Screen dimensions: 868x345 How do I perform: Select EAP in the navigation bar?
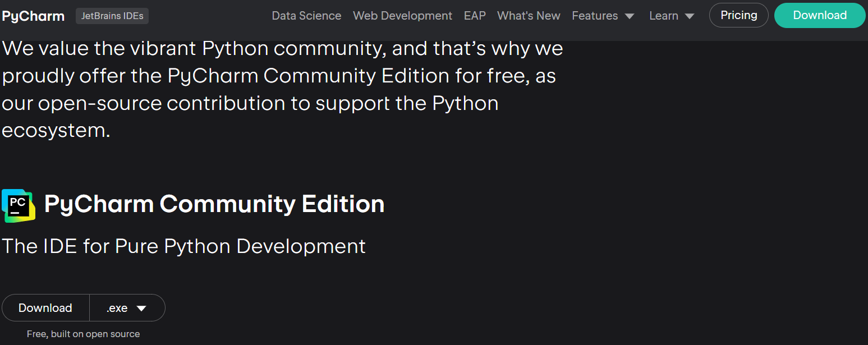pos(475,16)
